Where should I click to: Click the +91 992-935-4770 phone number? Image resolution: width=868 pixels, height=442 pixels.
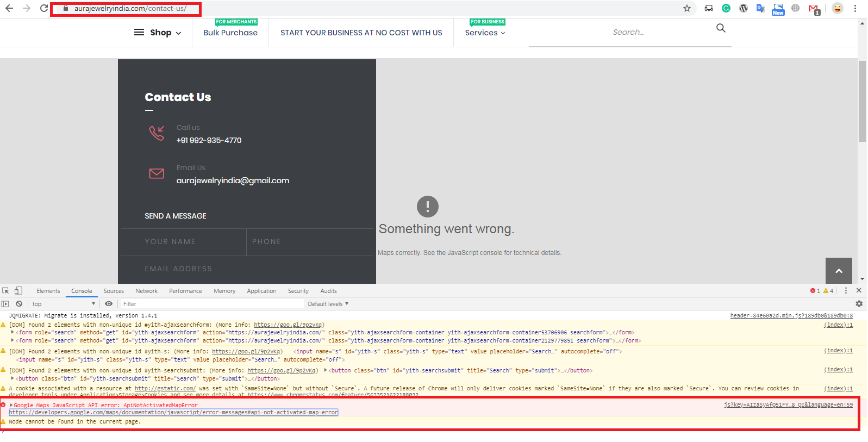tap(209, 140)
